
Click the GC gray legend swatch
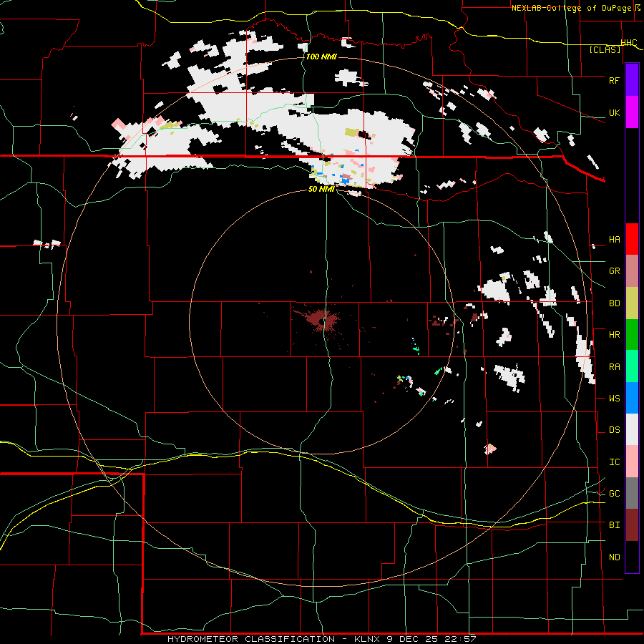632,493
